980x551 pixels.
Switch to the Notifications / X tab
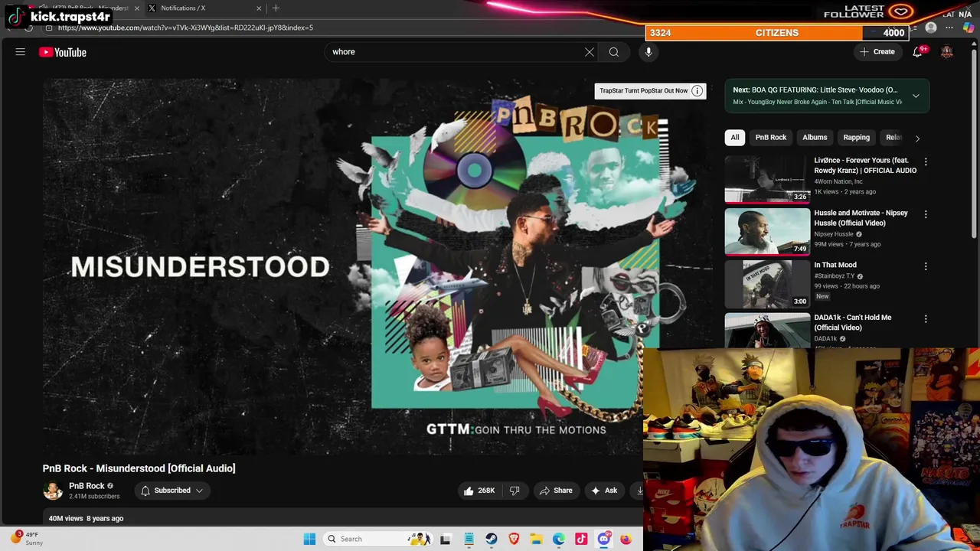(x=204, y=8)
